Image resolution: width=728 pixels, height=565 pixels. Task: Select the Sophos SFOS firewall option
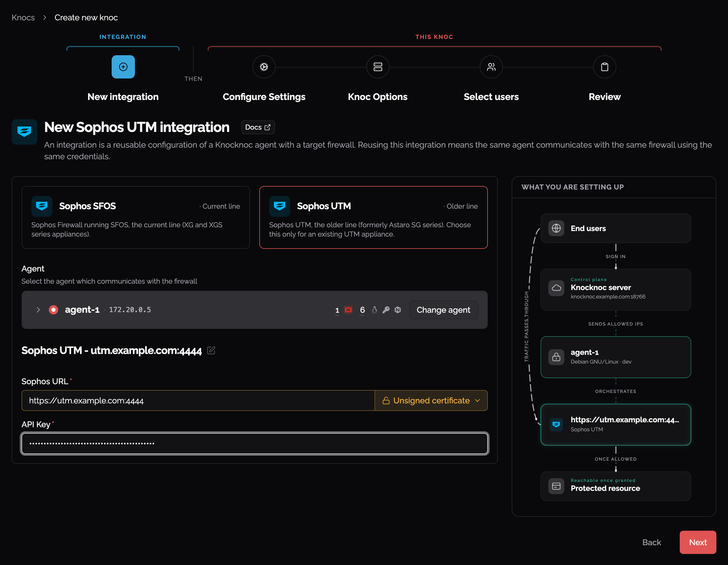[136, 217]
